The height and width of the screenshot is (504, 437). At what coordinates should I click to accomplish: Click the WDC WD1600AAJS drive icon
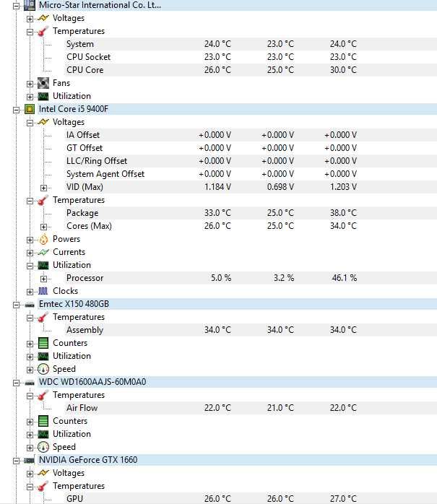(30, 382)
